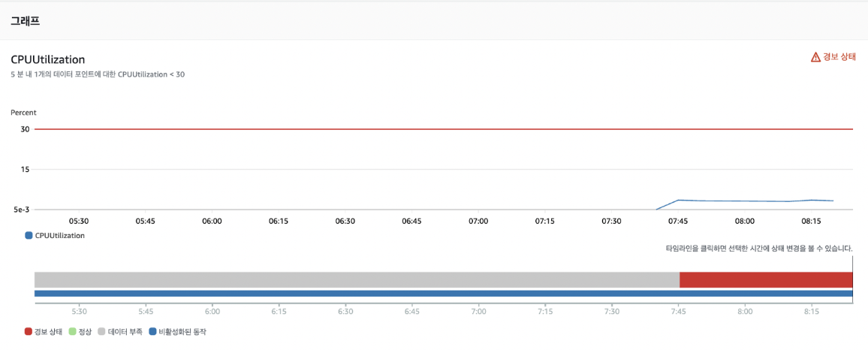Toggle the CPUUtilization legend swatch under the chart
868x350 pixels.
[29, 235]
